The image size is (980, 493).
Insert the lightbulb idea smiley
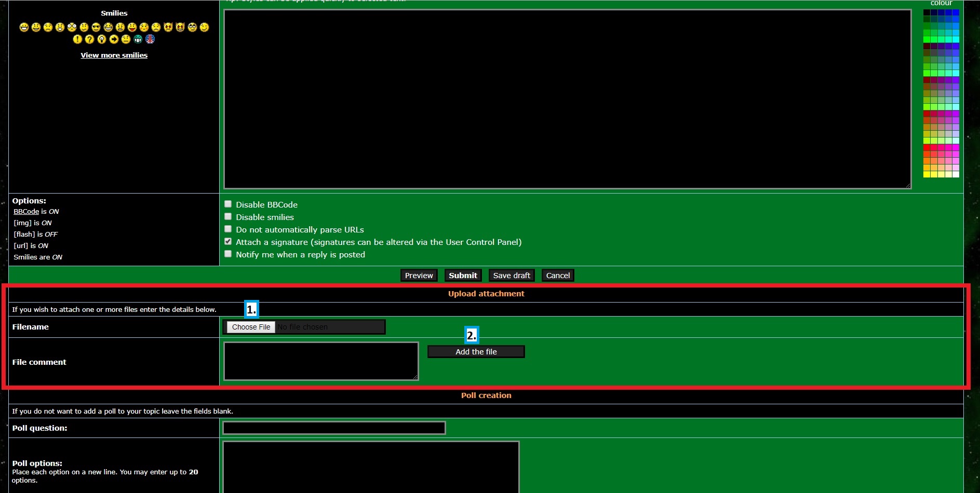pos(102,39)
